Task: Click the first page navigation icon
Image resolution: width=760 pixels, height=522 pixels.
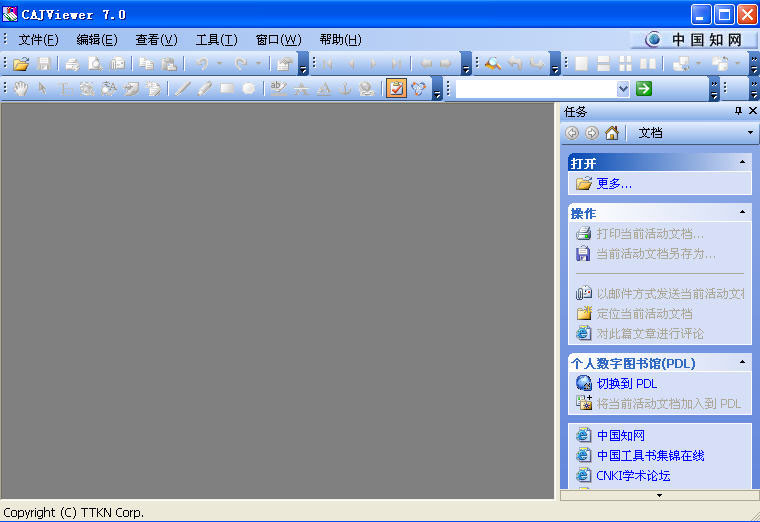Action: coord(328,63)
